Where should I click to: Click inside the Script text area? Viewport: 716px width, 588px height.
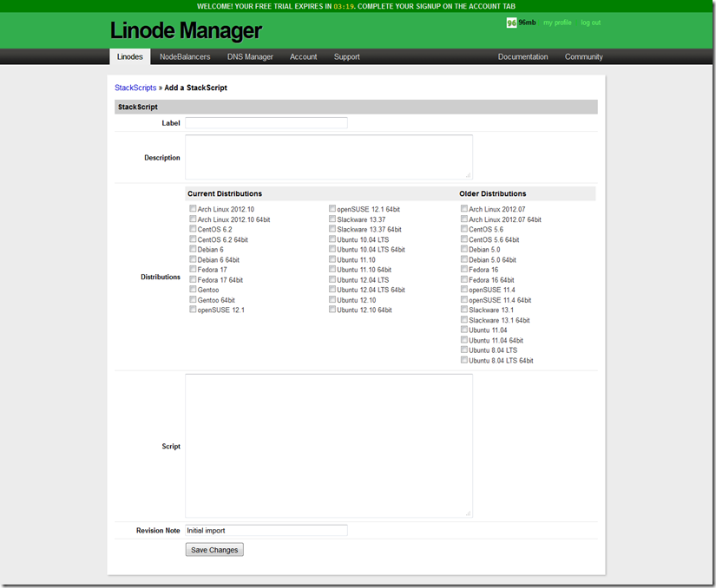pos(329,446)
